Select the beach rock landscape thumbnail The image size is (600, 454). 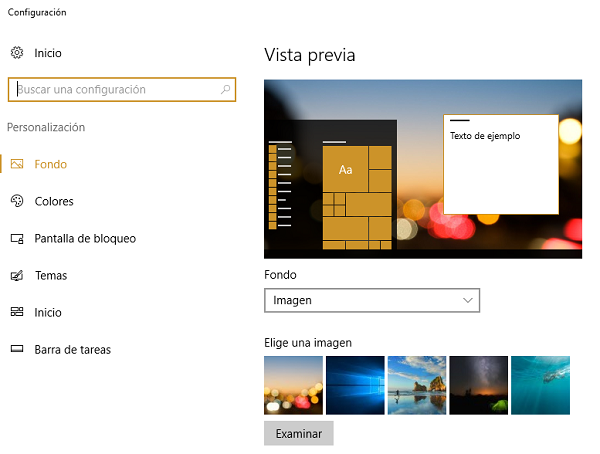click(417, 385)
